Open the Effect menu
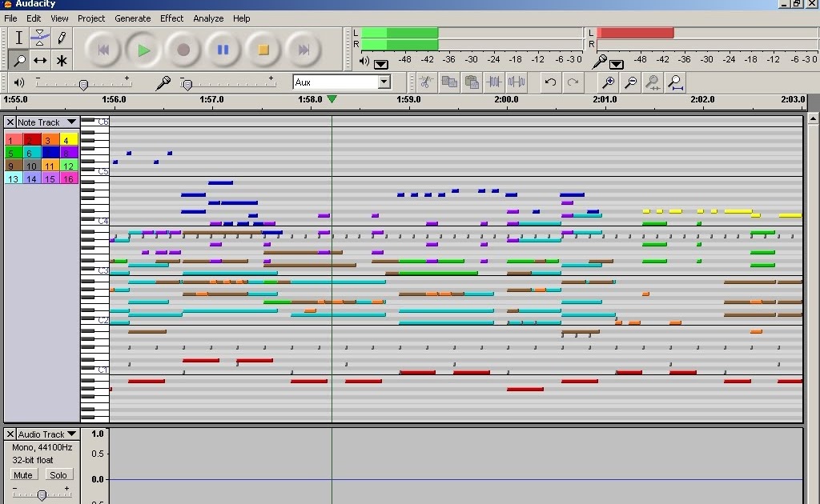The image size is (820, 504). tap(171, 18)
